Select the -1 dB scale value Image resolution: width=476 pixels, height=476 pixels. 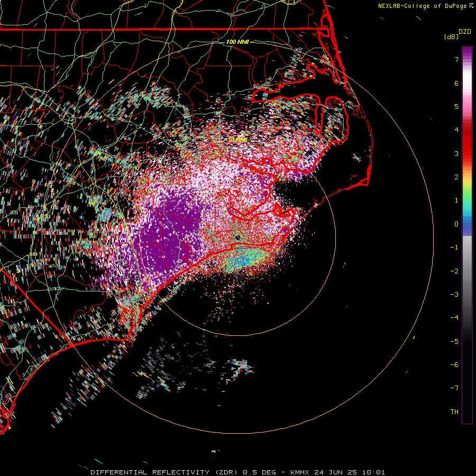[x=454, y=248]
